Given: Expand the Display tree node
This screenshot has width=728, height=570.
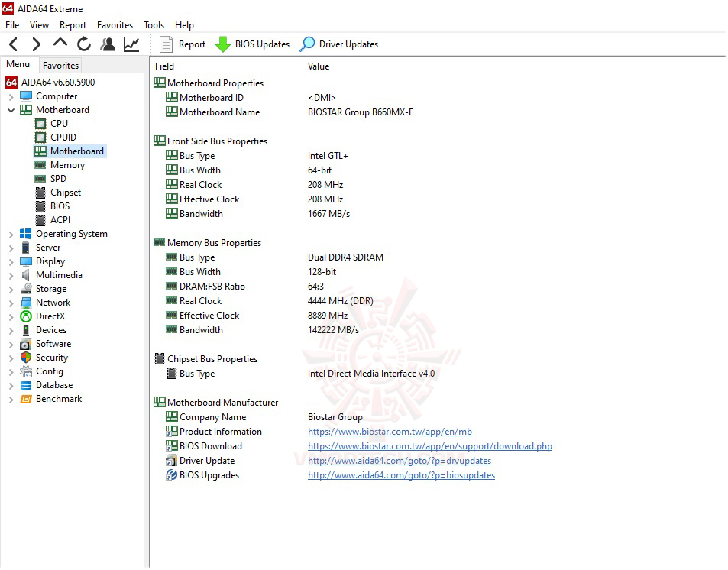Looking at the screenshot, I should (11, 262).
